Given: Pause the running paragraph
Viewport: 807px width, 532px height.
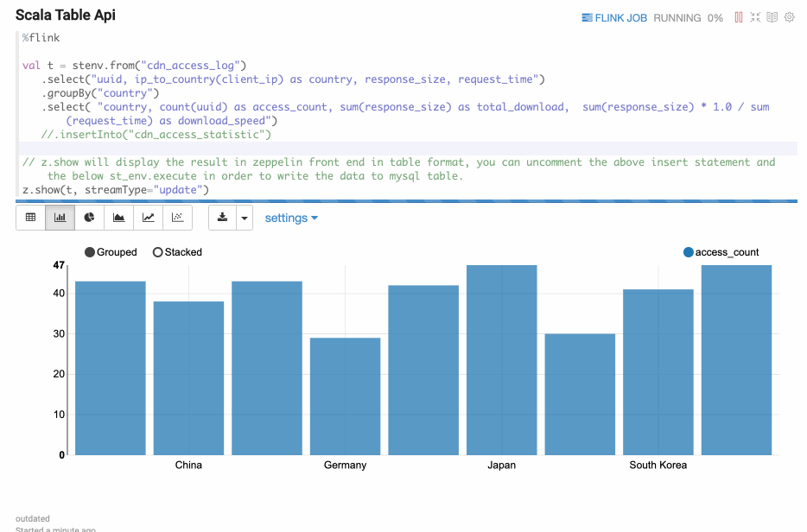Looking at the screenshot, I should (739, 17).
